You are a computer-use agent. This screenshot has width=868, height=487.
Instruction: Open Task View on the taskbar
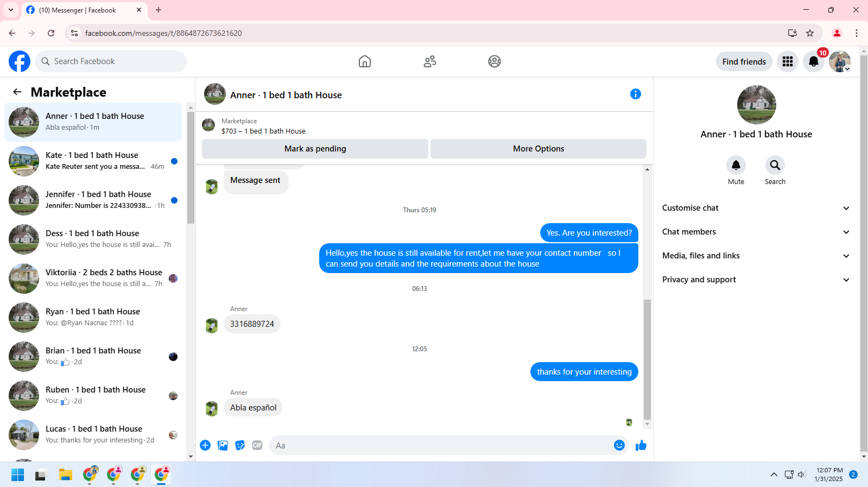coord(41,475)
